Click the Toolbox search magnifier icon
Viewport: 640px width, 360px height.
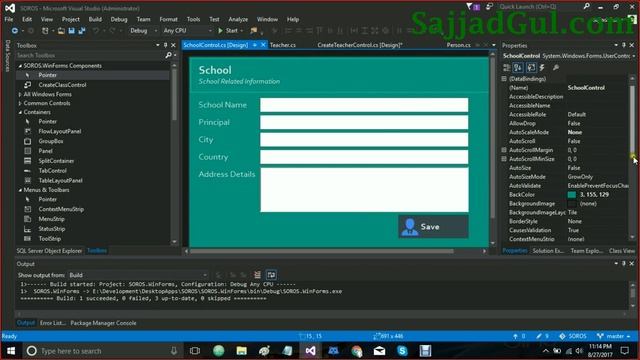click(168, 55)
